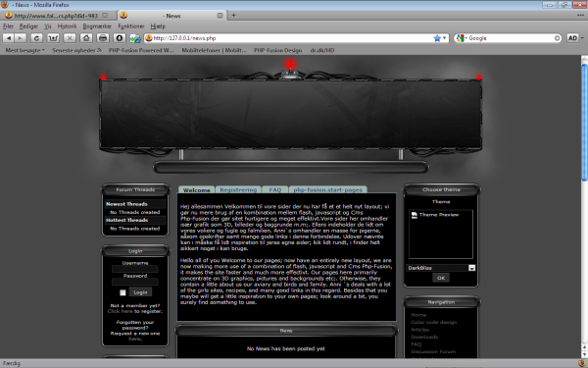Screen dimensions: 588x368
Task: Focus the Username input field
Action: (135, 269)
